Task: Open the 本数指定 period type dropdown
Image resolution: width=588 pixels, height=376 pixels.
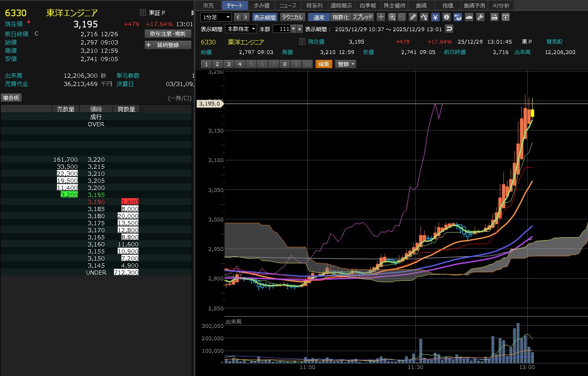Action: coord(241,29)
